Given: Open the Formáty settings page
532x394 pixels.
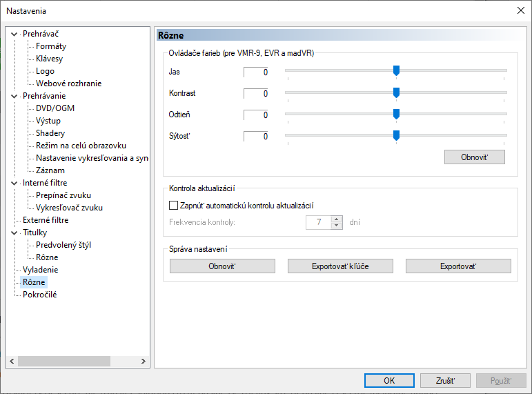Looking at the screenshot, I should [x=51, y=46].
